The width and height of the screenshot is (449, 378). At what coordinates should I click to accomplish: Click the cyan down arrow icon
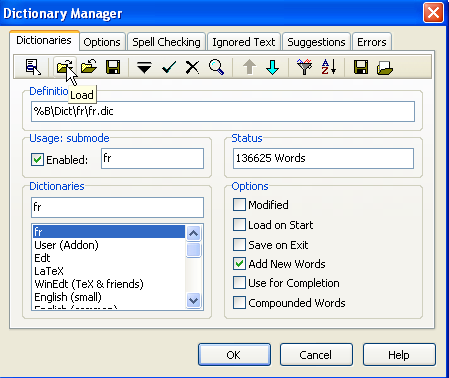pyautogui.click(x=273, y=67)
